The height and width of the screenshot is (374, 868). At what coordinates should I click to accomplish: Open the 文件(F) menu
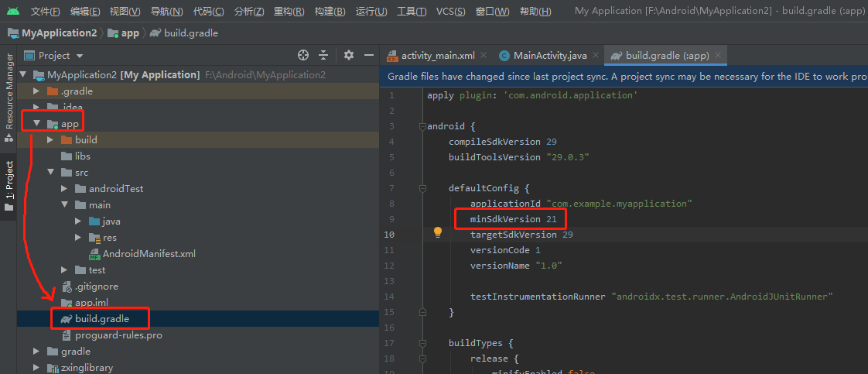point(46,12)
